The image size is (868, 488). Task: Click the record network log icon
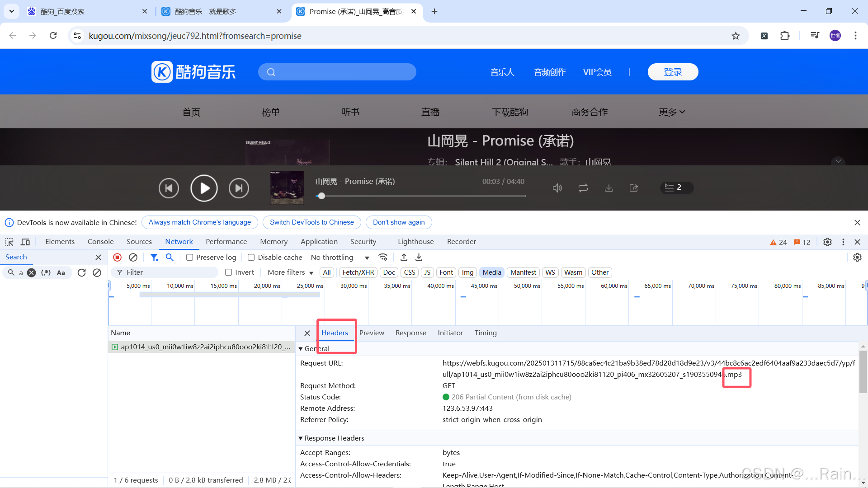117,257
